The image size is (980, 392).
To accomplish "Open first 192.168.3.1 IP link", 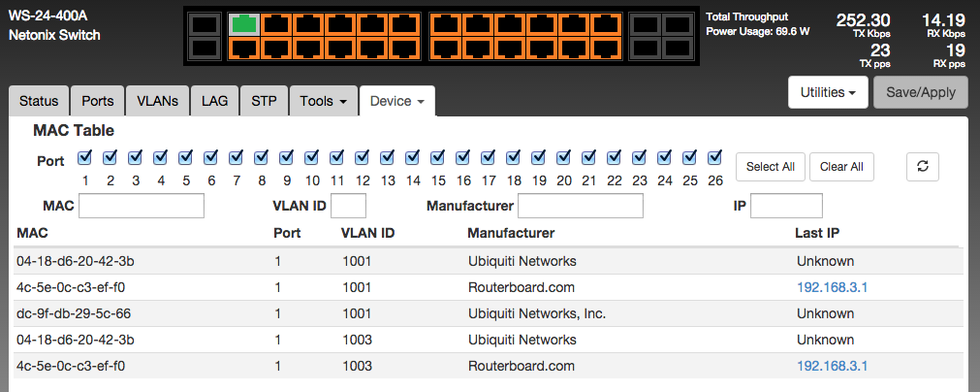I will (x=832, y=287).
